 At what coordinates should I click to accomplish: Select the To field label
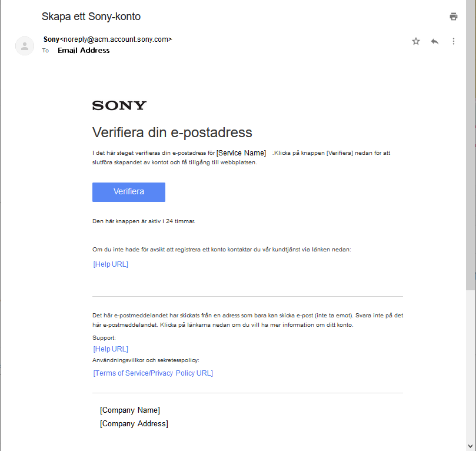click(45, 51)
